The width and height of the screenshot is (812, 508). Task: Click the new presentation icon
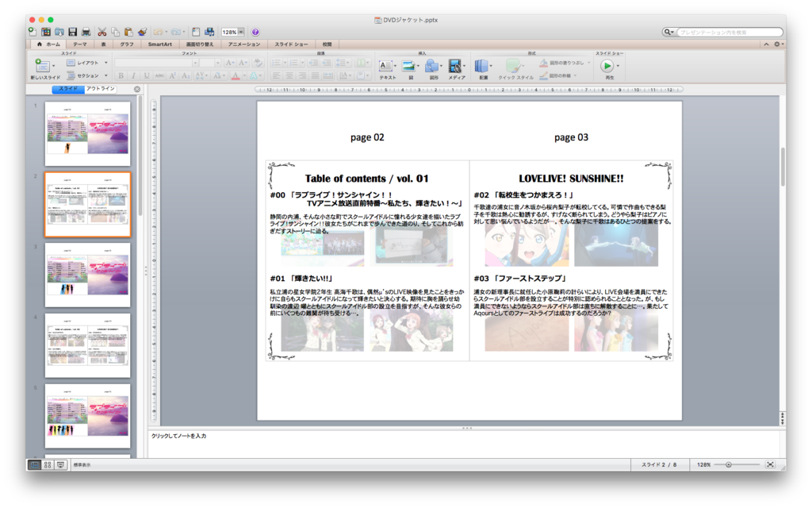click(32, 32)
